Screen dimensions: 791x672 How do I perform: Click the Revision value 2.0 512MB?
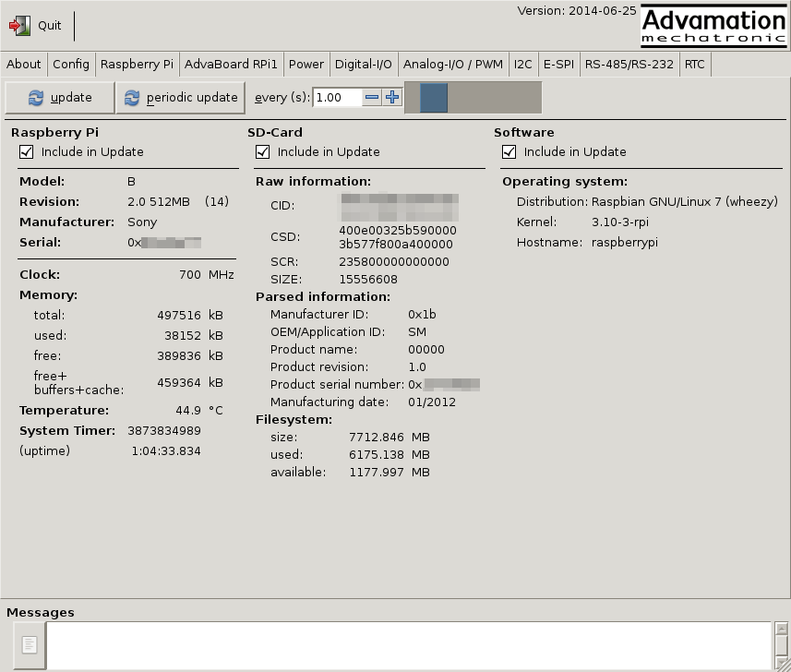coord(159,202)
